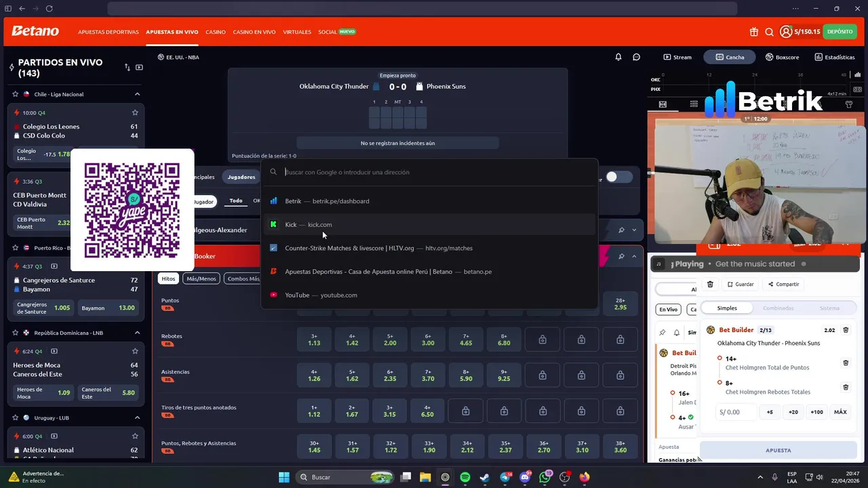868x488 pixels.
Task: Switch to the Stream tab
Action: [x=677, y=57]
